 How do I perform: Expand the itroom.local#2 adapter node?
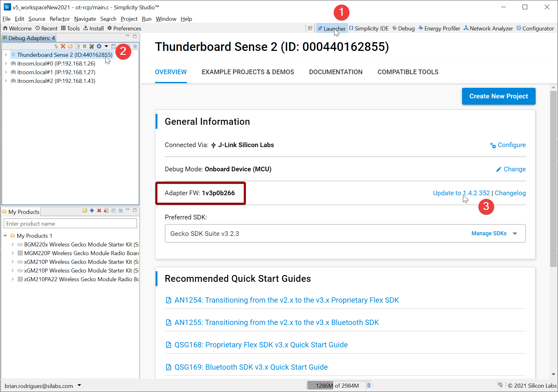click(6, 81)
